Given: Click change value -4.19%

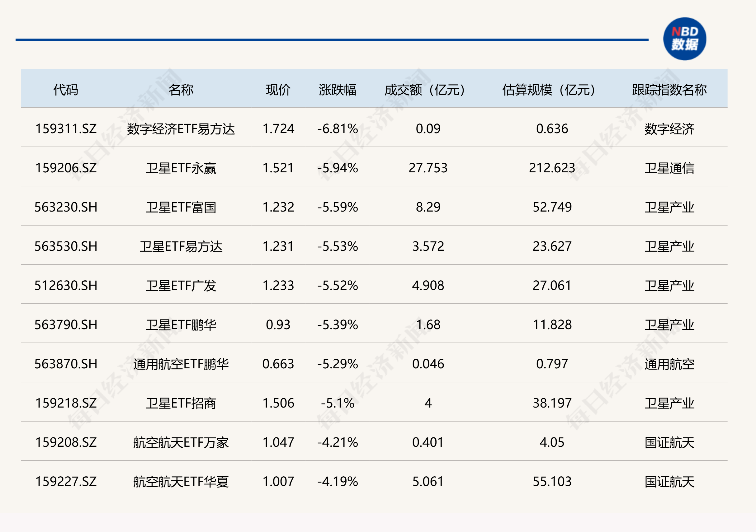Looking at the screenshot, I should pyautogui.click(x=338, y=481).
